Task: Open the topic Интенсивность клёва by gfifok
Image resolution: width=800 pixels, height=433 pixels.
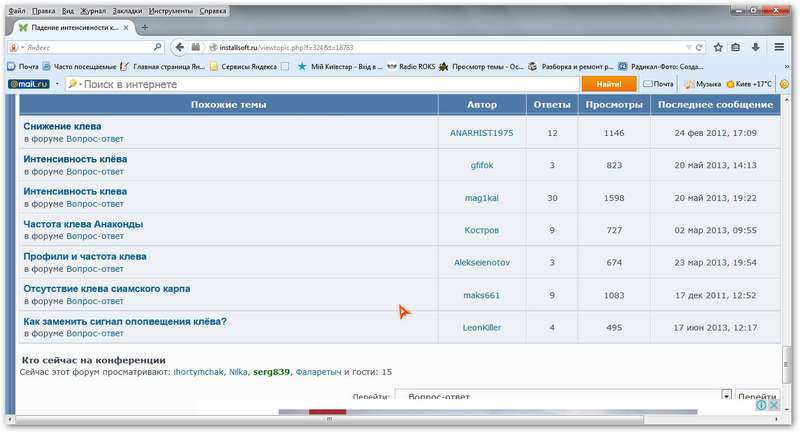Action: click(x=75, y=159)
